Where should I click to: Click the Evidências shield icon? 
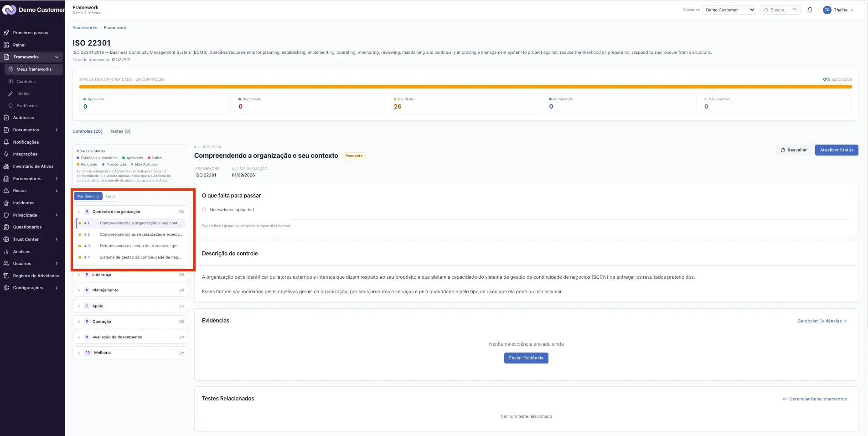[10, 106]
